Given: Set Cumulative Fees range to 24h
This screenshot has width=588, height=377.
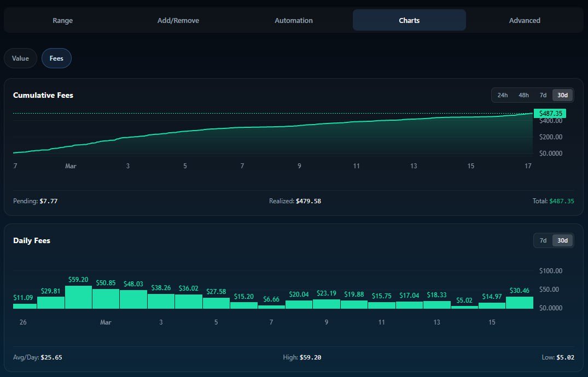Looking at the screenshot, I should pyautogui.click(x=503, y=95).
